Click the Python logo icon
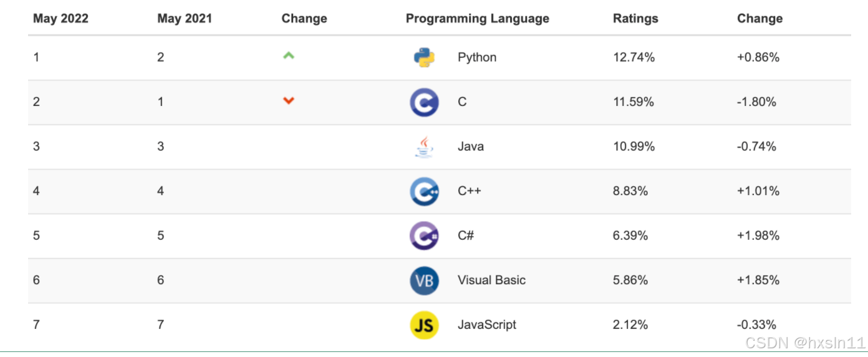868x357 pixels. 424,57
